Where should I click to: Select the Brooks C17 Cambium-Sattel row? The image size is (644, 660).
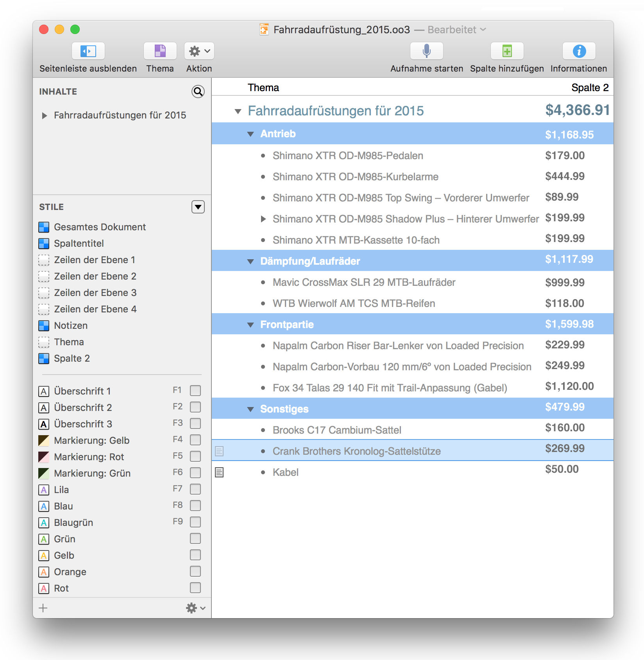pos(412,430)
